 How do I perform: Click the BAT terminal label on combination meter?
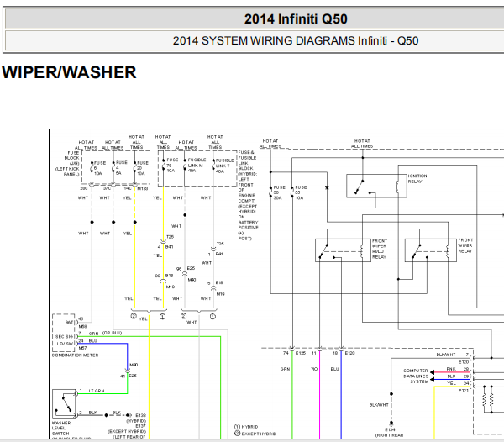click(x=70, y=322)
